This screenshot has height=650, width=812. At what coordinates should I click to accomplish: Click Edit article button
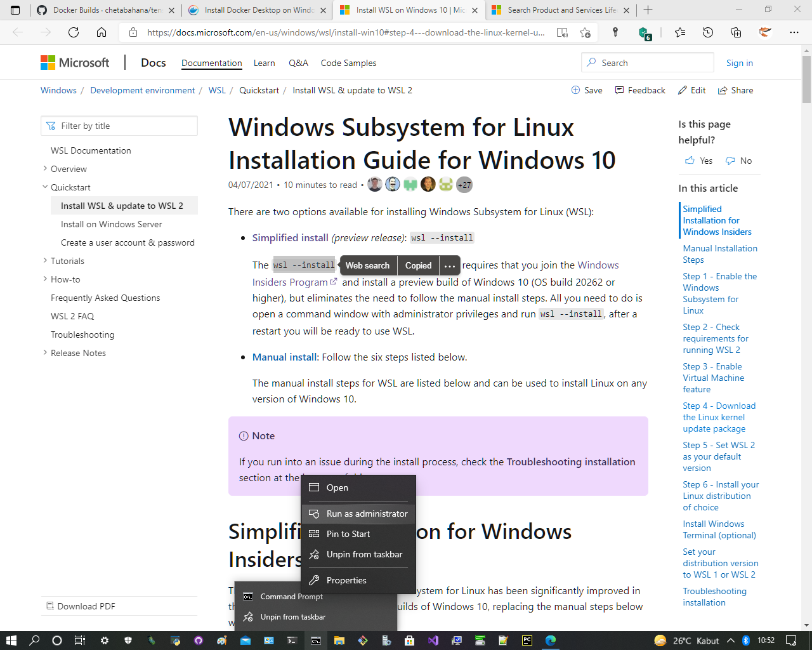691,90
